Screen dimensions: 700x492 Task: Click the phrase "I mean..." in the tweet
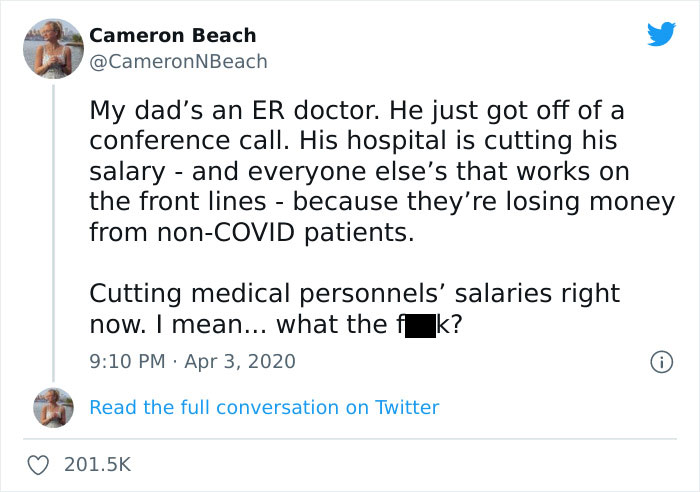[x=212, y=325]
